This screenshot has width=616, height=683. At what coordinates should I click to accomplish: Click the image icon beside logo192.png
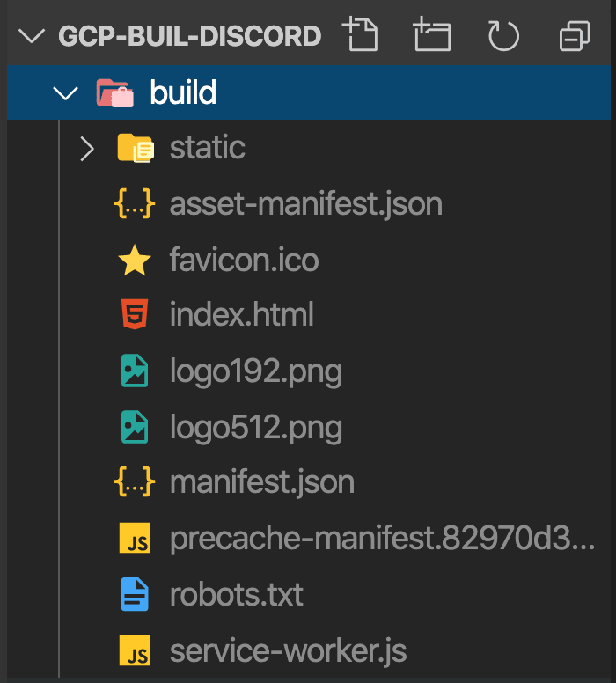[135, 371]
